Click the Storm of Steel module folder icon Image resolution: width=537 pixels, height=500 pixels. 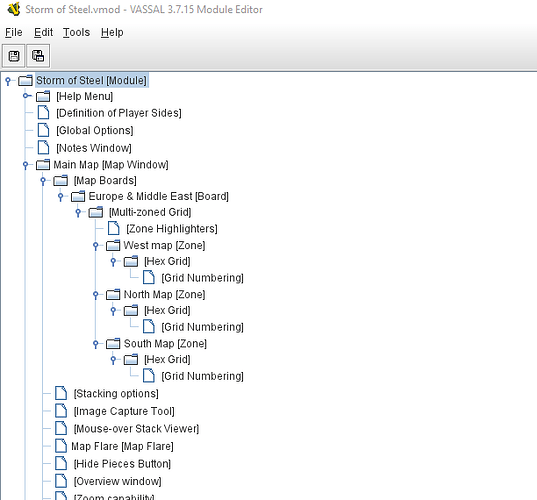pyautogui.click(x=25, y=80)
